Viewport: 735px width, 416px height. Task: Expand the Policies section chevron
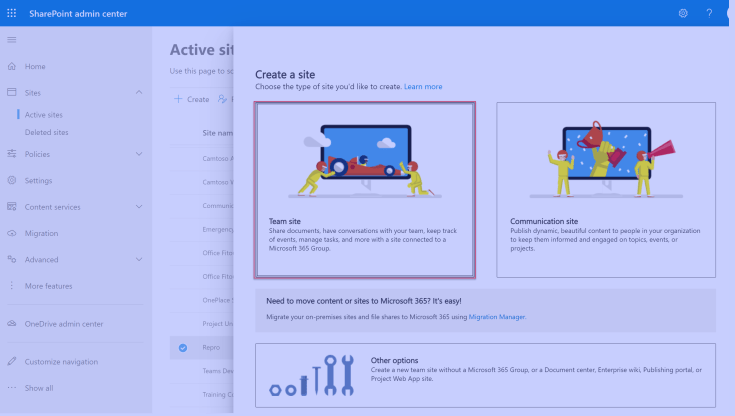coord(139,154)
